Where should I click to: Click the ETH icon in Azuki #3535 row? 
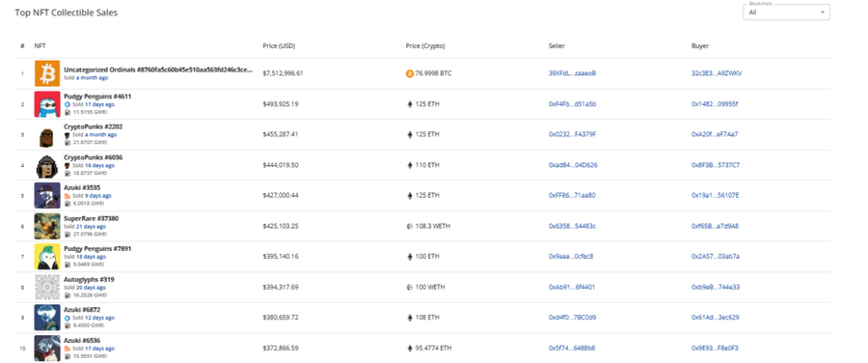click(x=410, y=195)
